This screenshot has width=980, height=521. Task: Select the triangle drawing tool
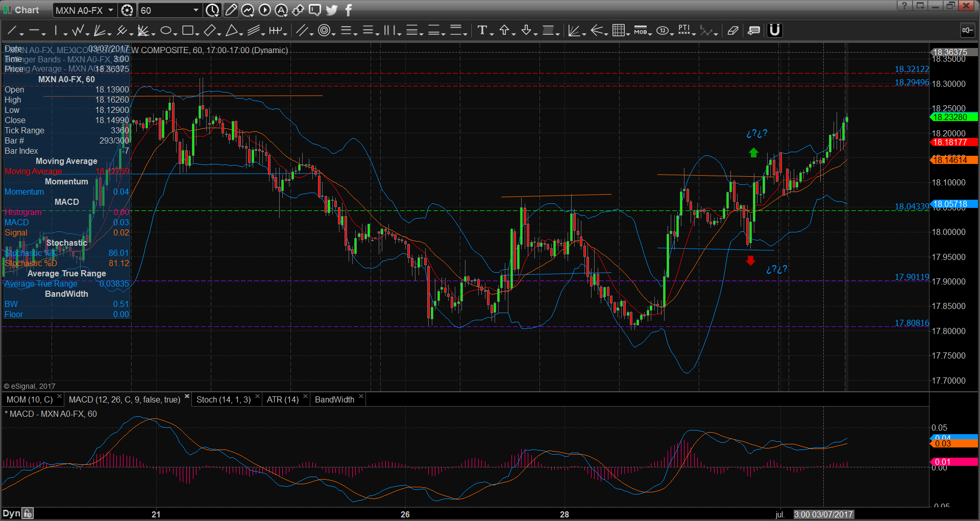(x=231, y=31)
